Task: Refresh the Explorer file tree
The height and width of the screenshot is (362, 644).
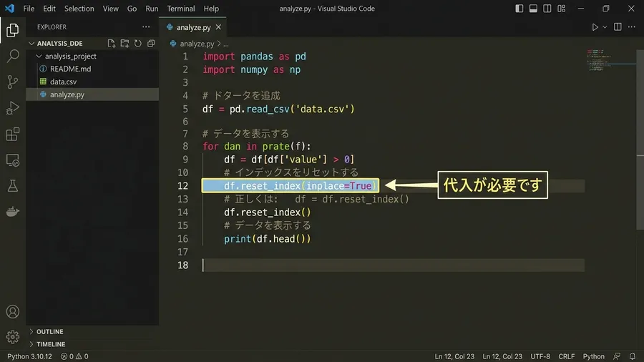Action: [x=138, y=44]
